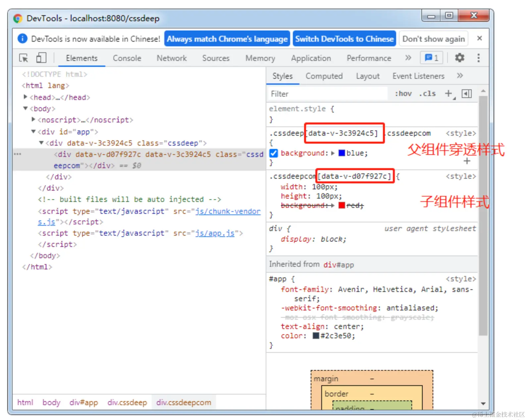Select the DOCTYPE html line

[55, 74]
